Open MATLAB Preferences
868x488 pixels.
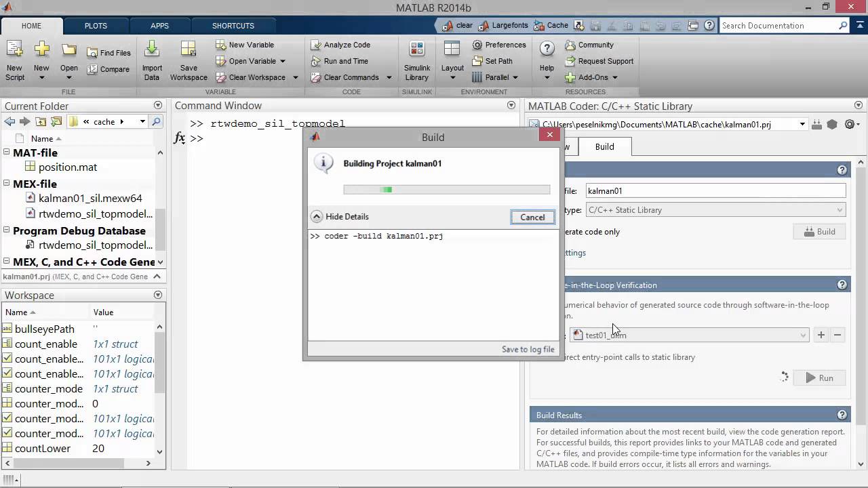[x=499, y=45]
